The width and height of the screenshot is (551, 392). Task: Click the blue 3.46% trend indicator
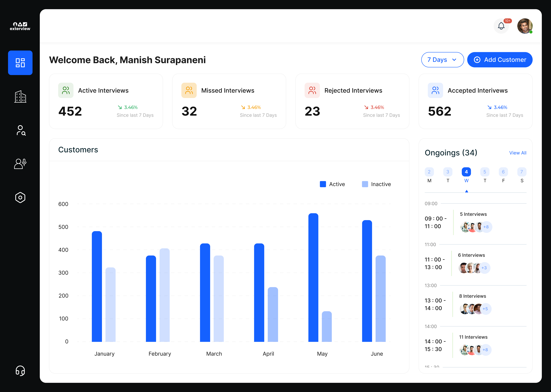[497, 107]
